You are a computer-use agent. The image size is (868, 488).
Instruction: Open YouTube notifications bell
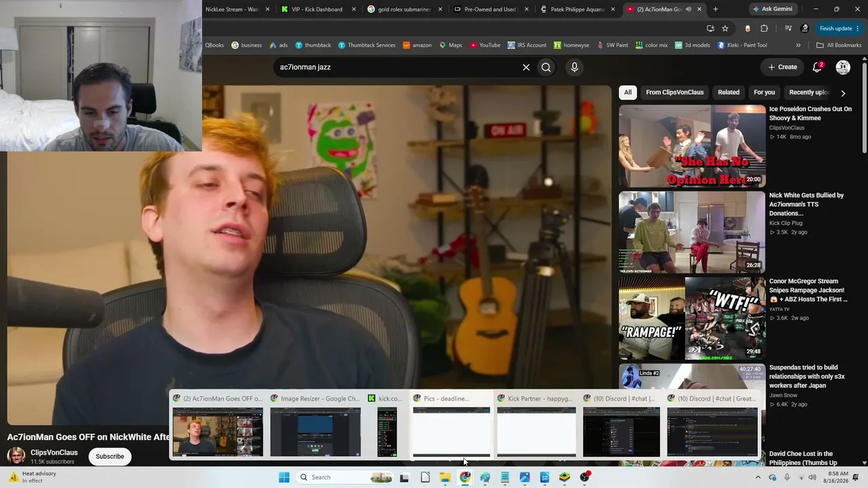818,67
